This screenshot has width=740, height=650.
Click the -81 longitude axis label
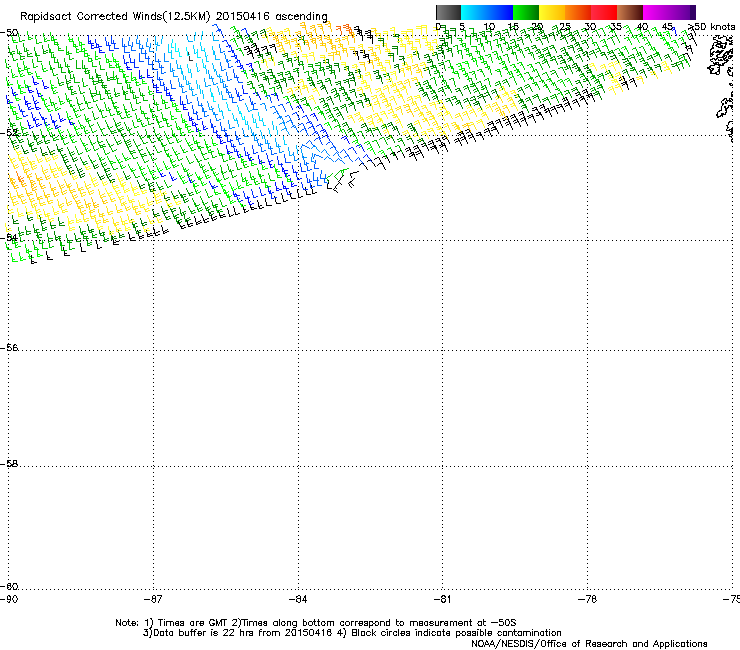(442, 599)
